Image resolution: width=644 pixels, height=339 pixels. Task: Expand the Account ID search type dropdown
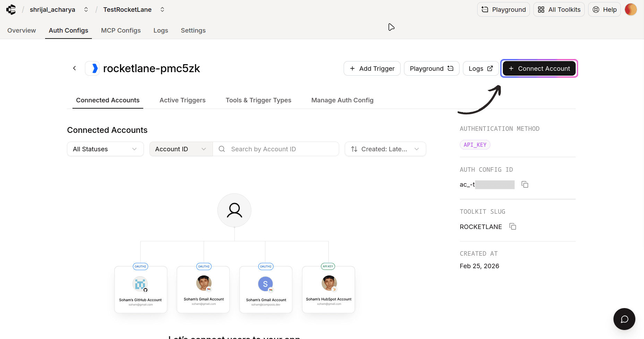[x=181, y=149]
